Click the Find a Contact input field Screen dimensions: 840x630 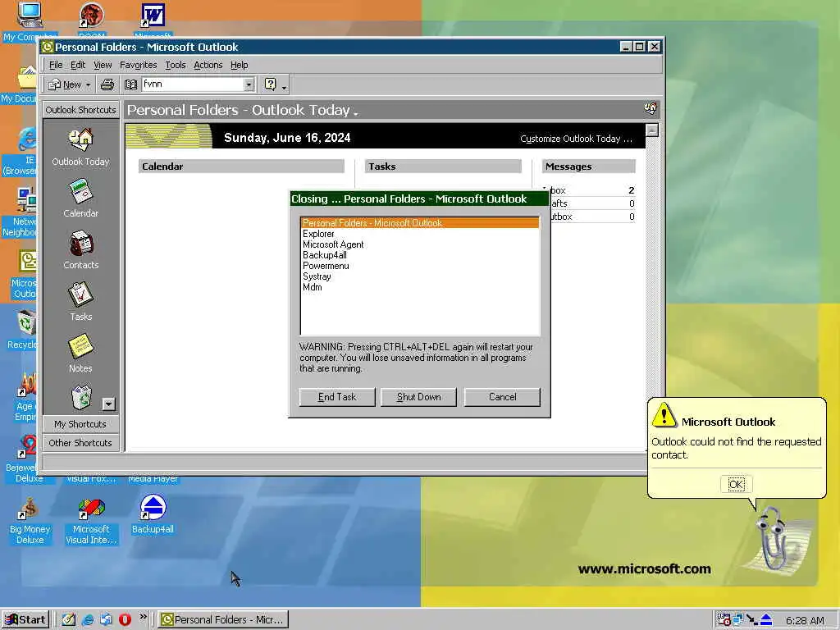pyautogui.click(x=193, y=84)
